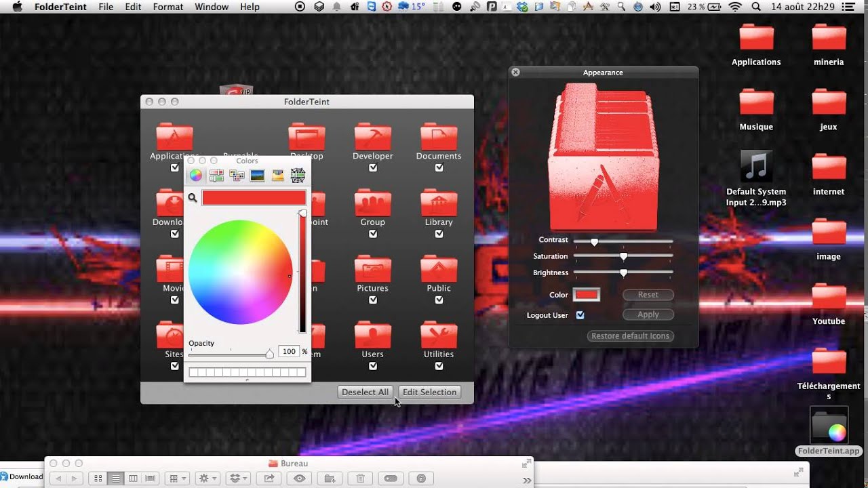This screenshot has width=868, height=488.
Task: Click the Color well in Appearance panel
Action: pyautogui.click(x=587, y=295)
